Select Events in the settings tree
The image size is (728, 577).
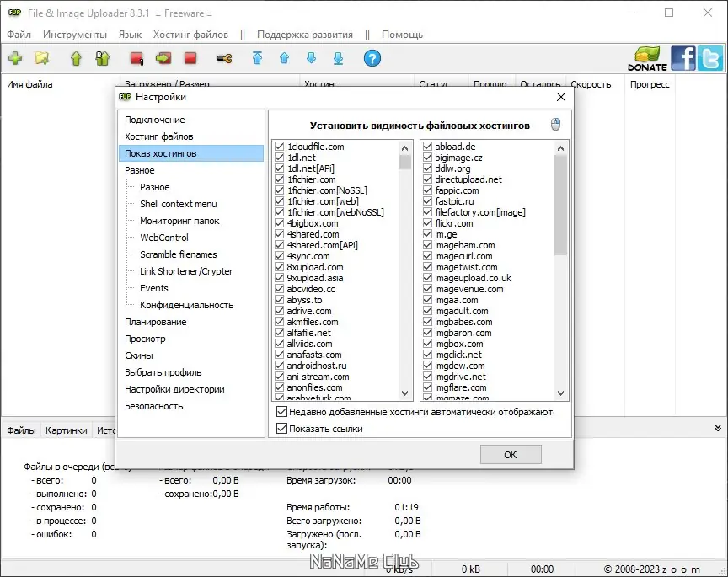tap(153, 288)
